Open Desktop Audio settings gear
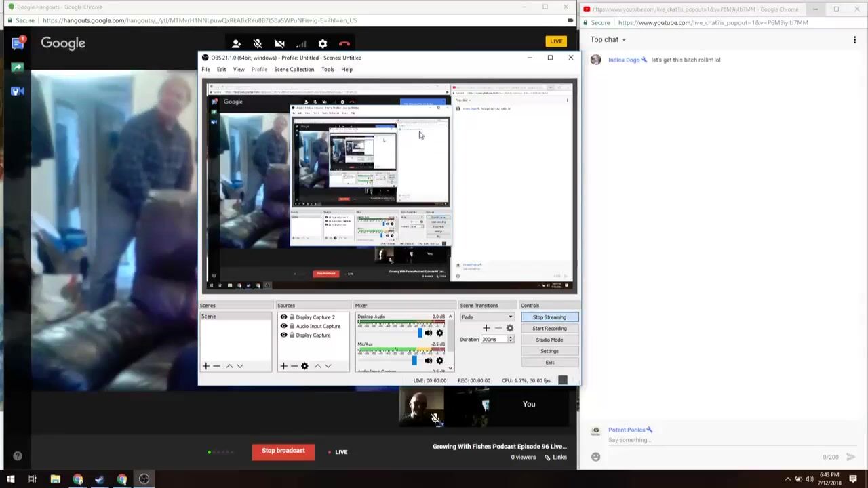 pyautogui.click(x=439, y=333)
